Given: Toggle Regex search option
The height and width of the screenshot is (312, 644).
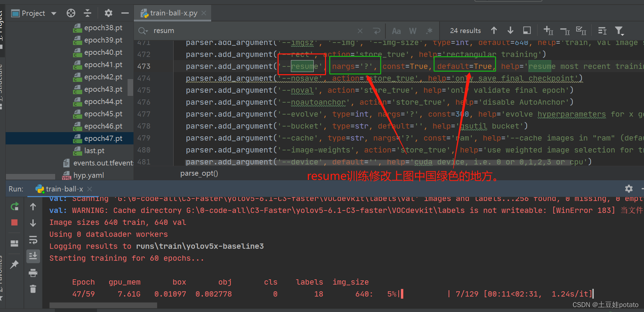Looking at the screenshot, I should click(429, 31).
